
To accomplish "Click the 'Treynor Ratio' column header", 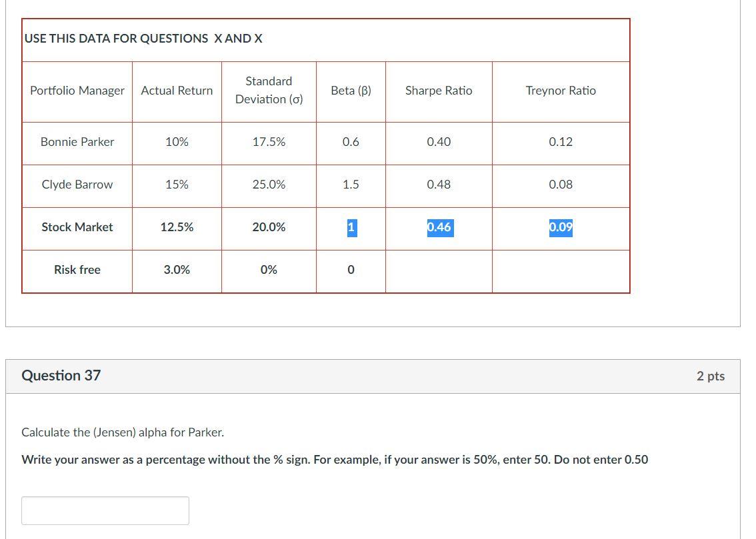I will pyautogui.click(x=561, y=91).
